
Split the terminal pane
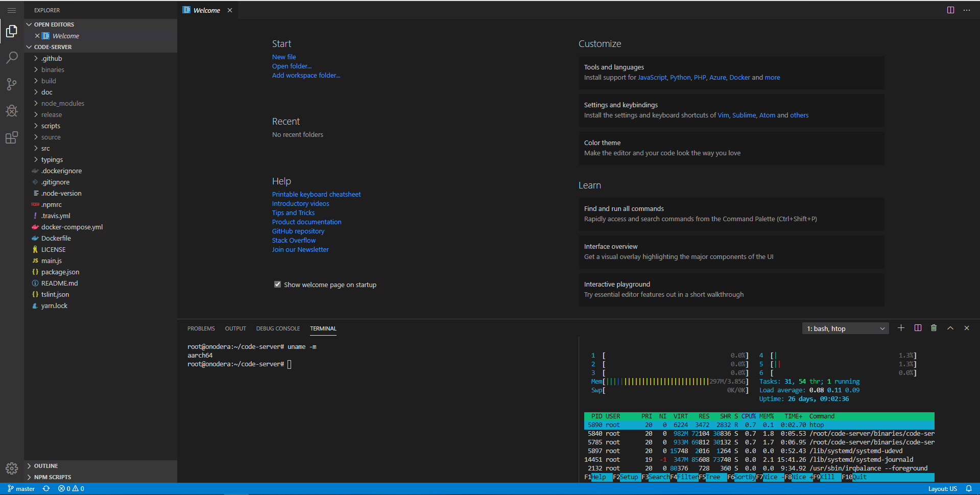918,328
